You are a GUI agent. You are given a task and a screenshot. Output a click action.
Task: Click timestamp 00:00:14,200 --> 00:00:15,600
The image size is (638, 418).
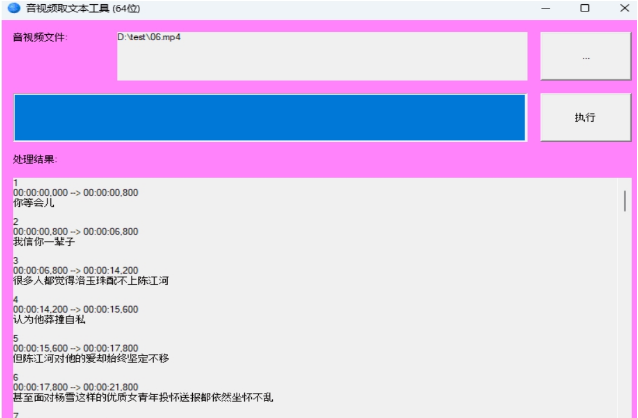[x=76, y=309]
